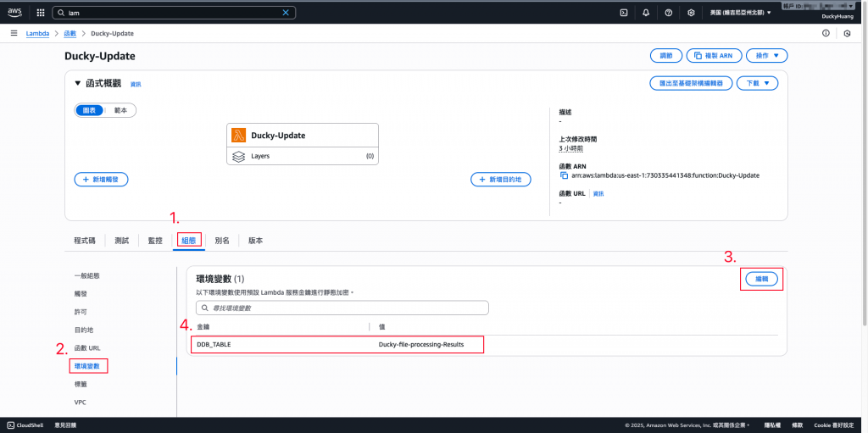This screenshot has width=868, height=433.
Task: Open the info panel icon in the breadcrumb bar
Action: tap(826, 33)
